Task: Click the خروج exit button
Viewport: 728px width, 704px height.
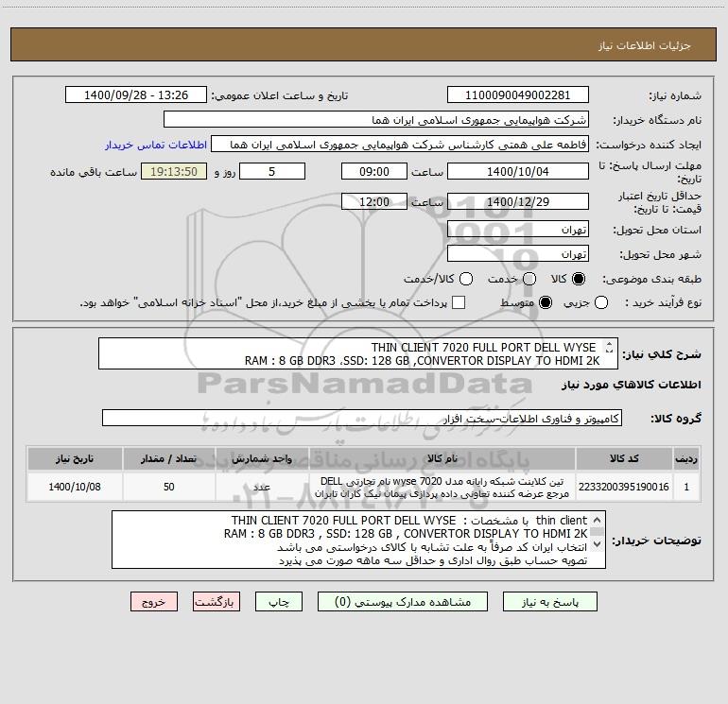Action: point(154,602)
